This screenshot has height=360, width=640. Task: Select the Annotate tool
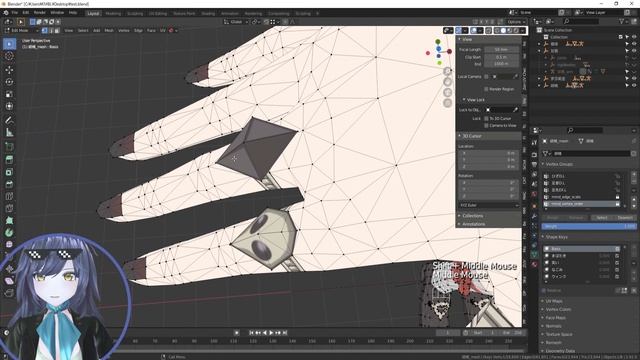9,120
